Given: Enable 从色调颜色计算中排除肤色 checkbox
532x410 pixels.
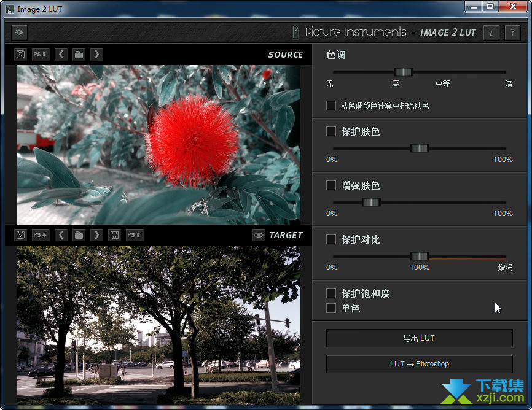Looking at the screenshot, I should pyautogui.click(x=331, y=106).
